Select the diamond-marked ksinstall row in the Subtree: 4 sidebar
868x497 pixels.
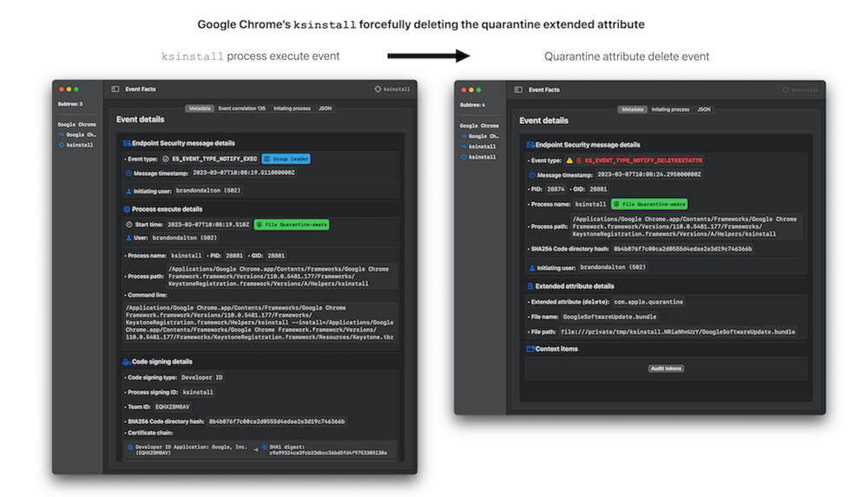pos(478,157)
